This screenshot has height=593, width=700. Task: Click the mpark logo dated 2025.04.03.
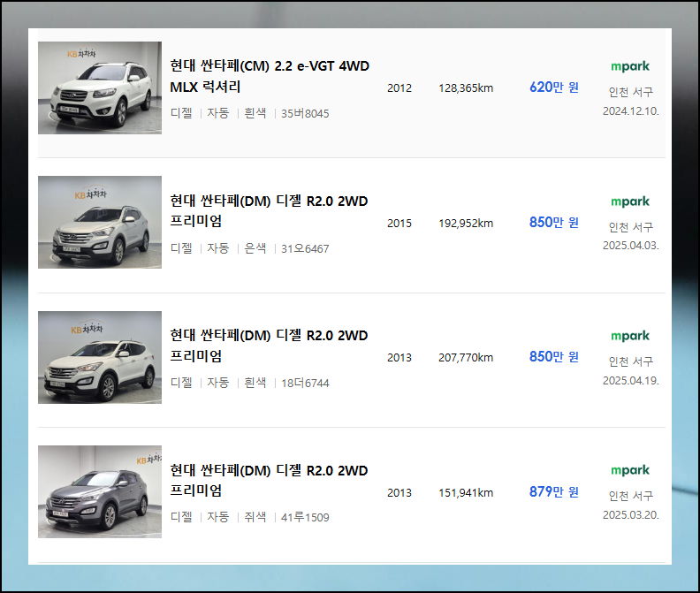pos(630,201)
